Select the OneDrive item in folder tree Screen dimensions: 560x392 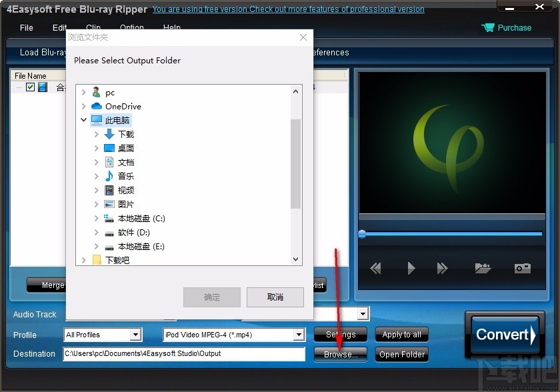pyautogui.click(x=122, y=106)
